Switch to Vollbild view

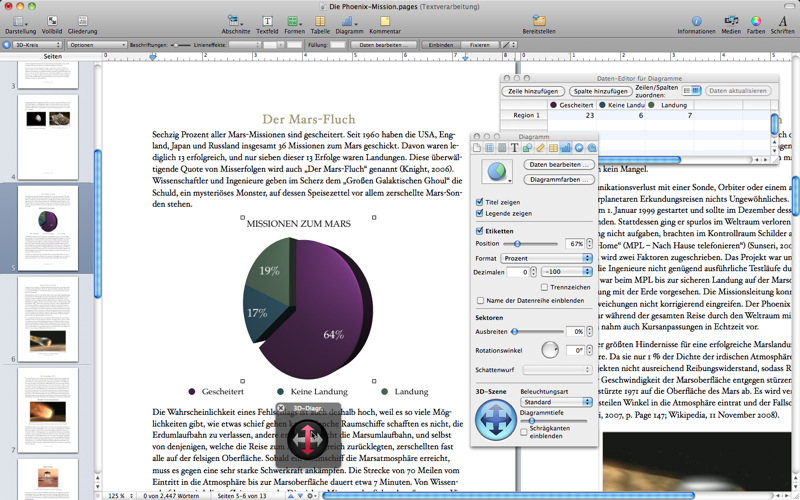pos(52,20)
